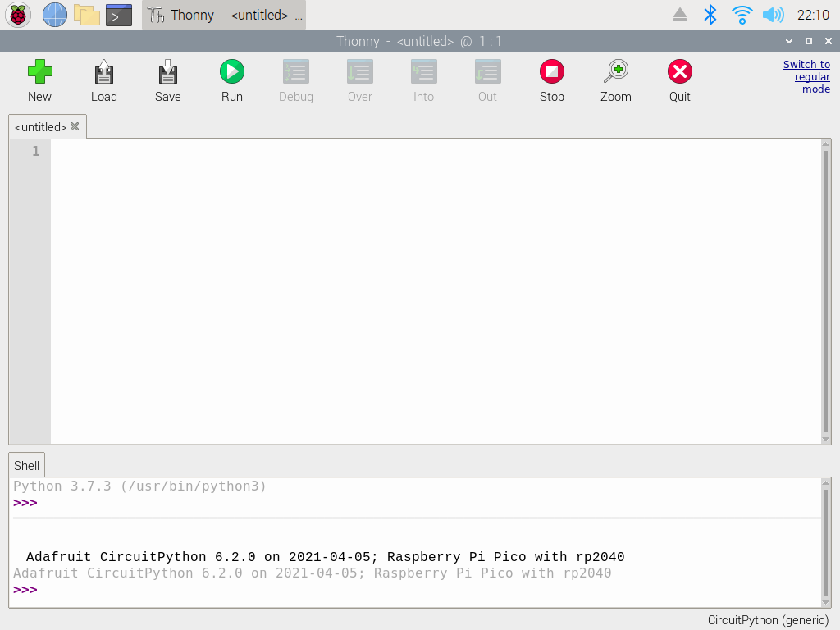The width and height of the screenshot is (840, 630).
Task: Click the shell scrollbar up arrow
Action: click(825, 483)
